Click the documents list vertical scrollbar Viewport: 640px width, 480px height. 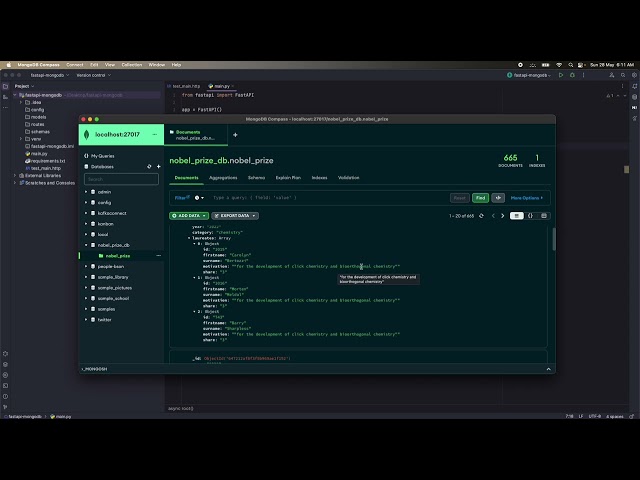click(554, 239)
